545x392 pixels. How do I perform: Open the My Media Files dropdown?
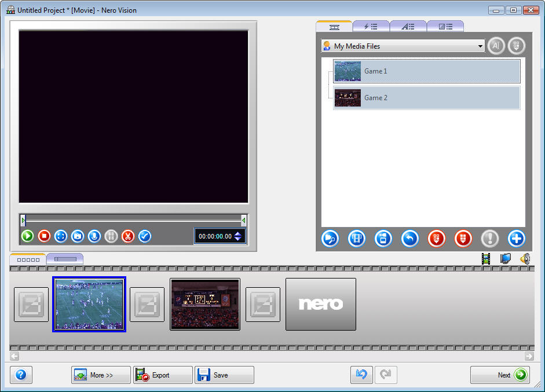[x=403, y=46]
